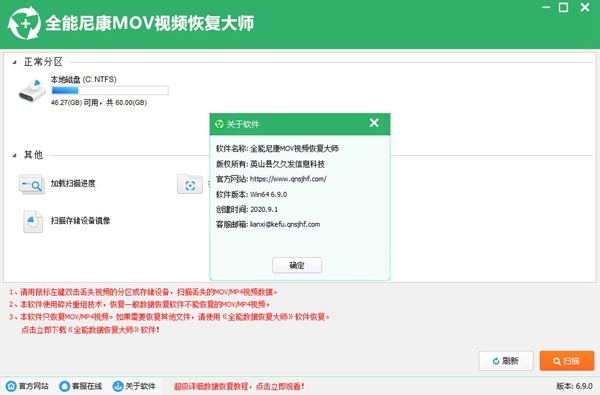Open the 客服在线 link in the bottom bar

pos(87,386)
